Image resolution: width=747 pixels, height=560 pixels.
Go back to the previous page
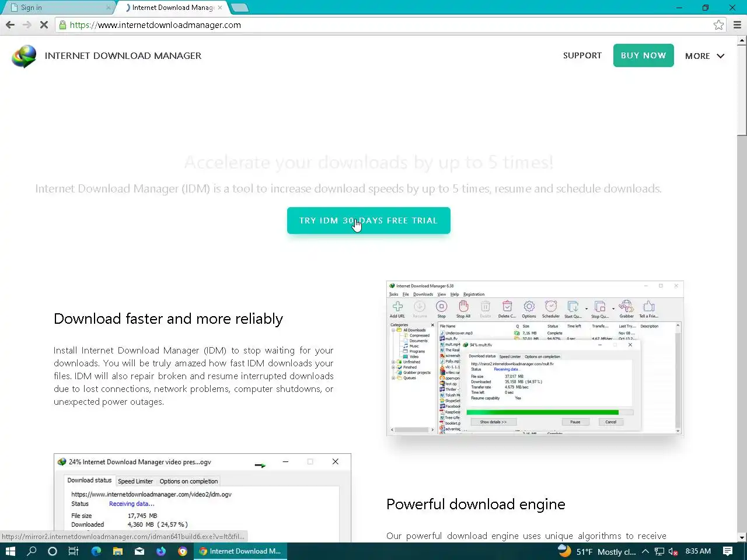pos(10,25)
